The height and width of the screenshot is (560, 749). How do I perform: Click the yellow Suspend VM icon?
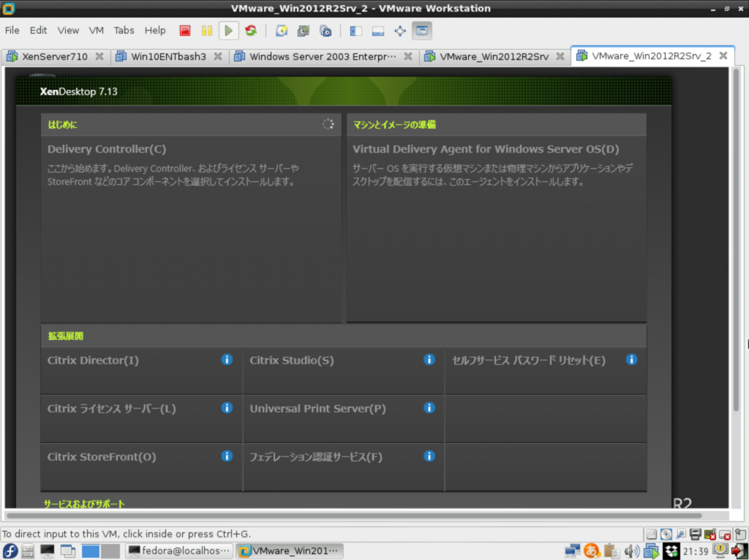(x=207, y=31)
